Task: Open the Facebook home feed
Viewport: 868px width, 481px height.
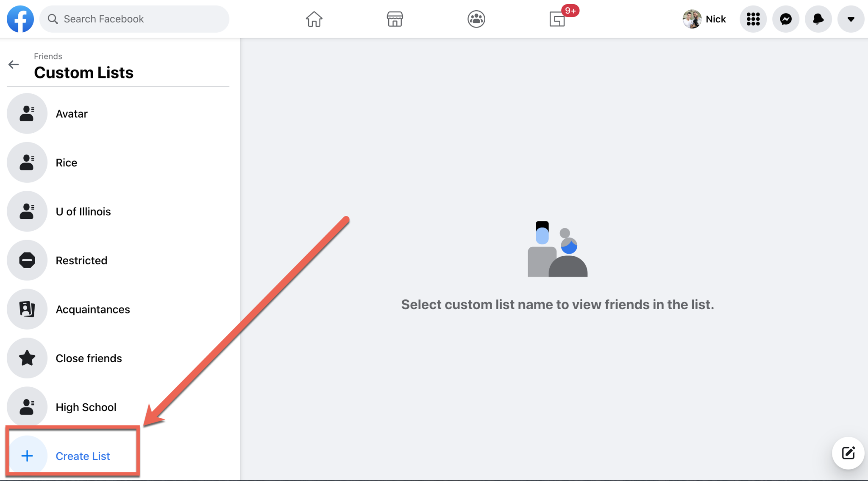Action: pyautogui.click(x=314, y=19)
